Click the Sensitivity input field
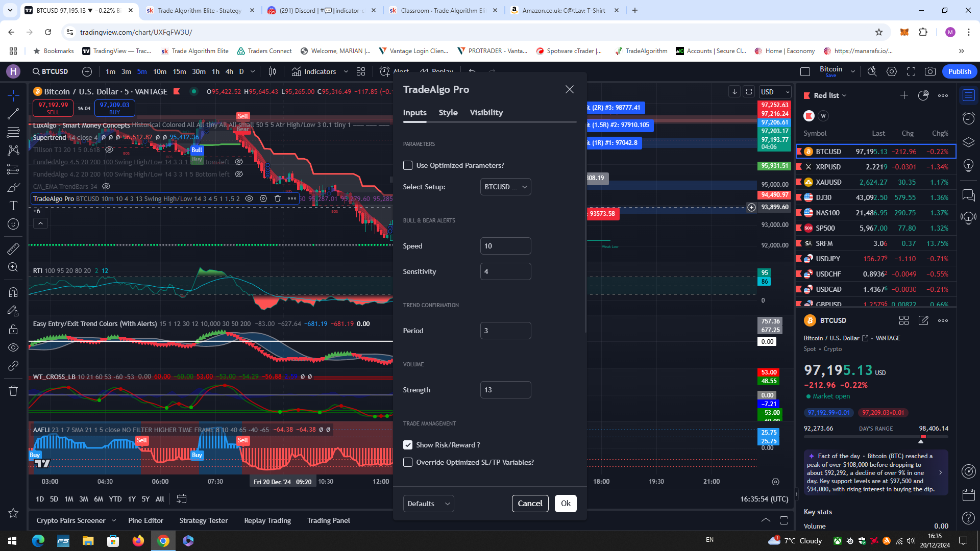This screenshot has width=980, height=551. coord(505,271)
